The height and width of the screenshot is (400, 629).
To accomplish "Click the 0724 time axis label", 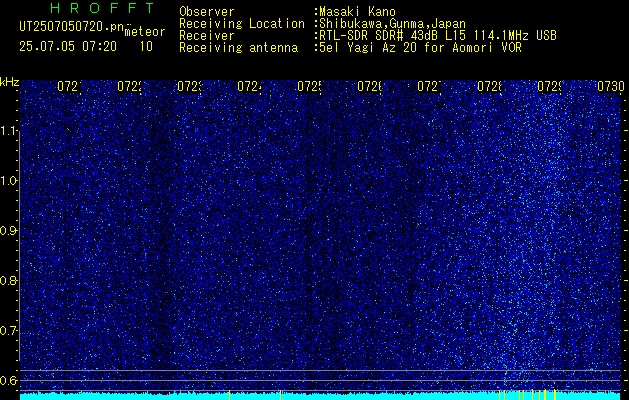I will (249, 87).
